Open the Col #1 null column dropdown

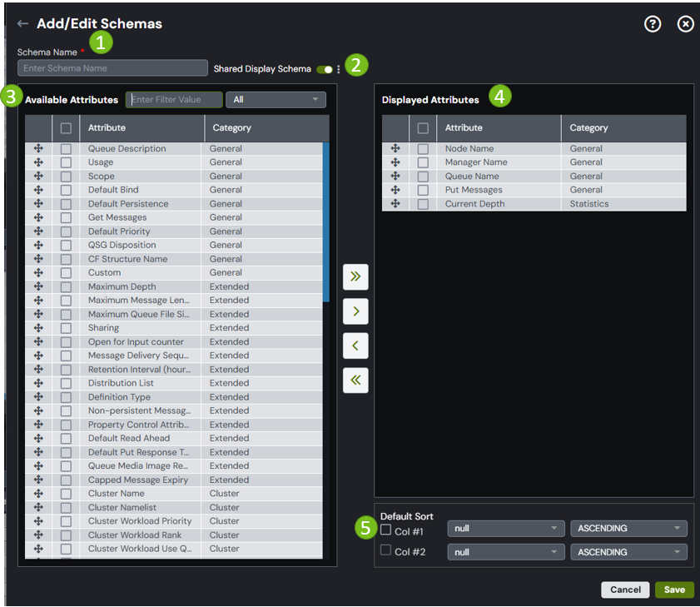coord(506,529)
